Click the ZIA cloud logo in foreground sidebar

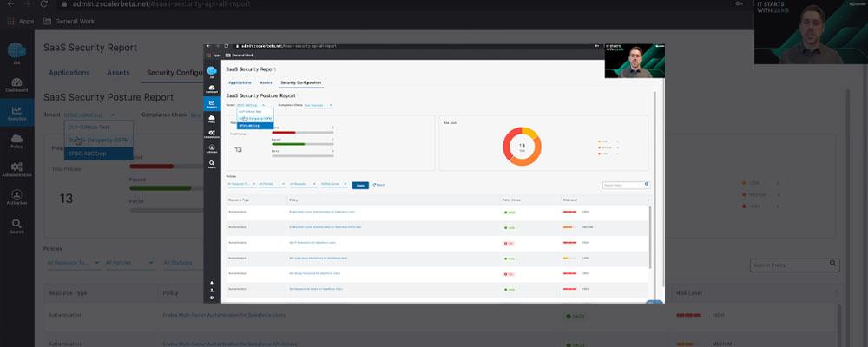(x=212, y=71)
